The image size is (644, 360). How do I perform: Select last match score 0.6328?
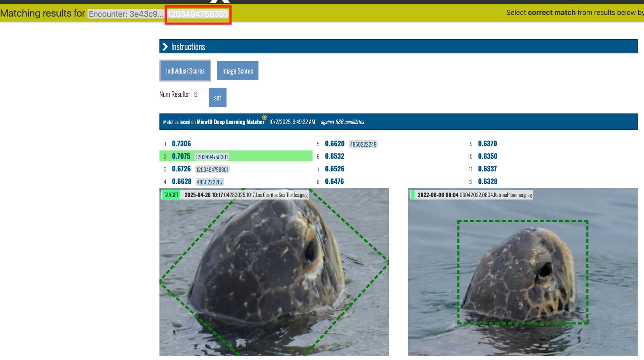(x=487, y=182)
